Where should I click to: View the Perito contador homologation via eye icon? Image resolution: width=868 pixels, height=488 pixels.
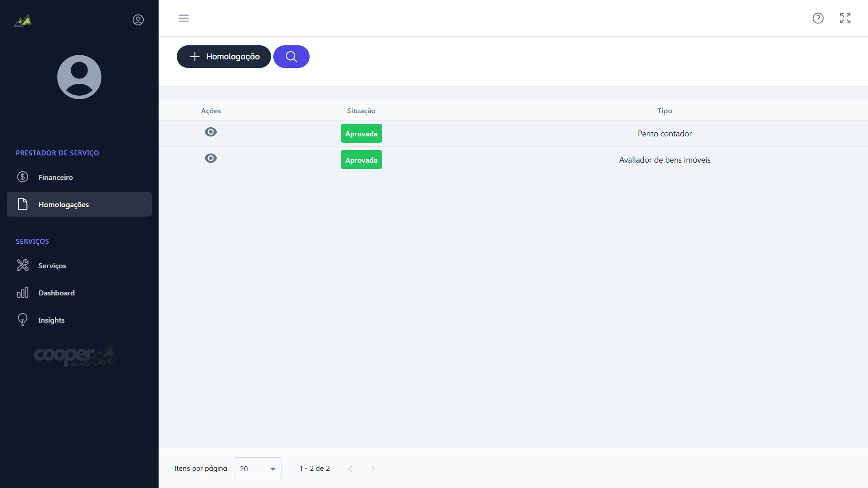(211, 132)
